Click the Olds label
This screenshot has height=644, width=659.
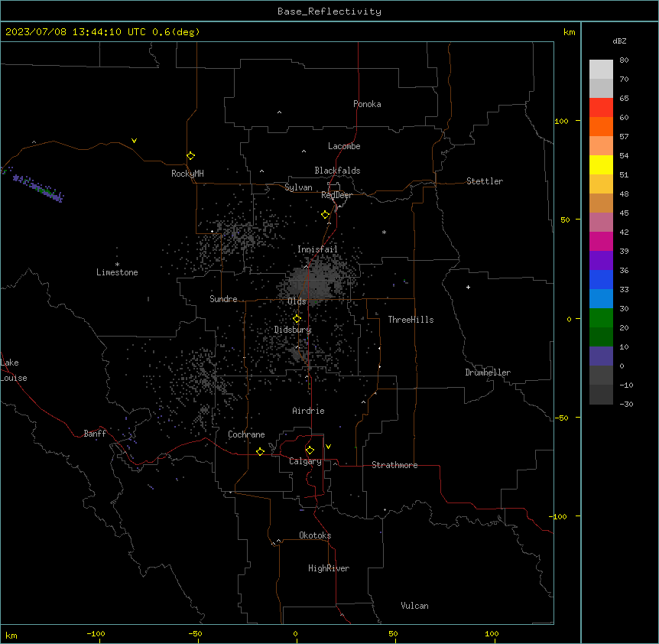297,301
